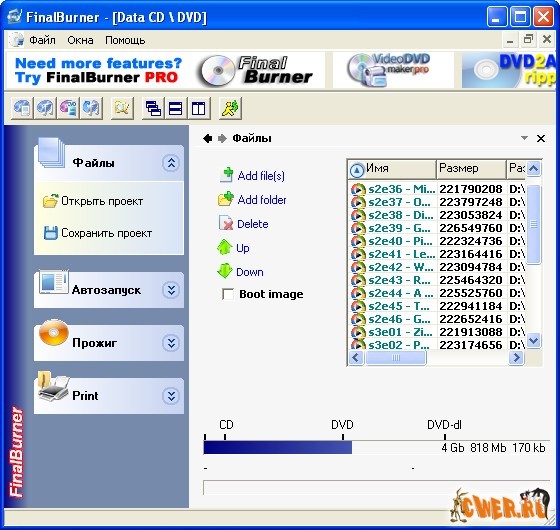Click the empty progress field at the bottom
This screenshot has height=530, width=560.
pyautogui.click(x=376, y=488)
